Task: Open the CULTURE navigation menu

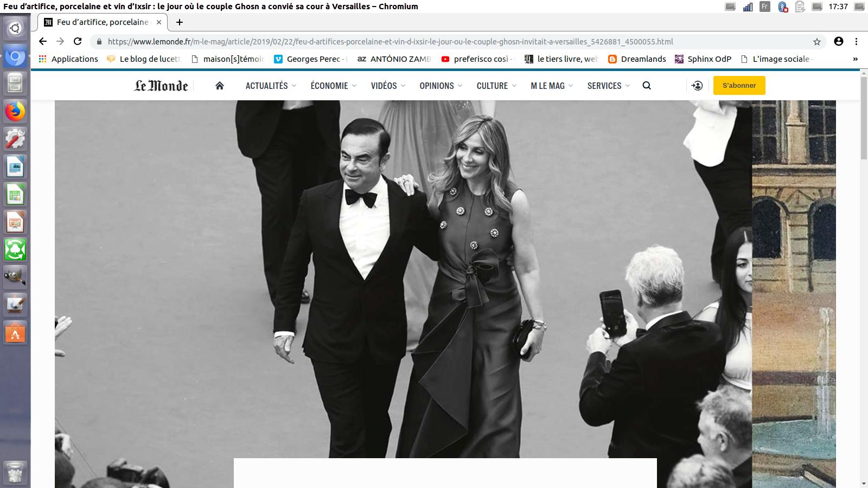Action: pyautogui.click(x=496, y=86)
